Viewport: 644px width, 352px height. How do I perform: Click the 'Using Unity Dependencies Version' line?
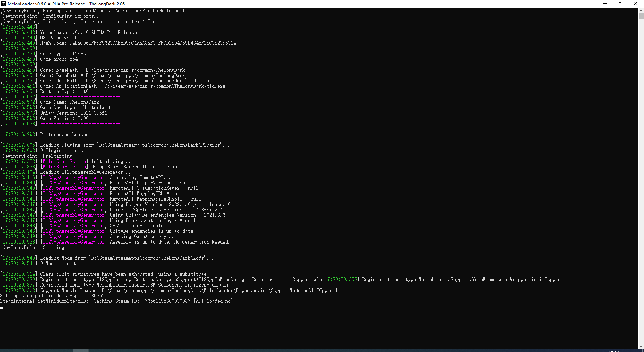113,215
